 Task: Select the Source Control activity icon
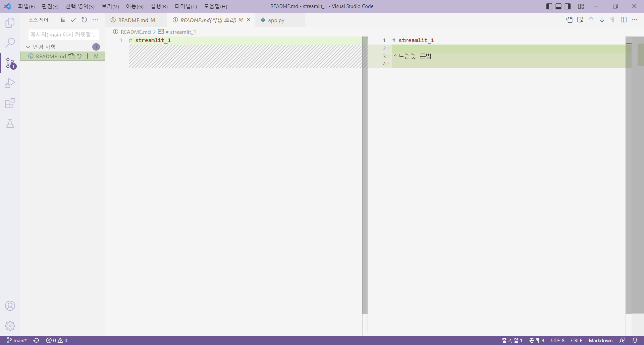click(10, 63)
